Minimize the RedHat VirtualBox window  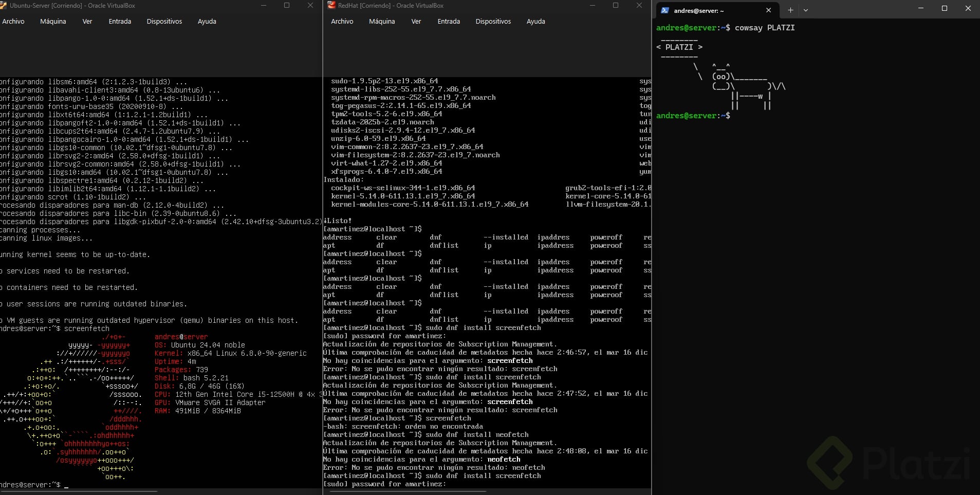(x=593, y=6)
